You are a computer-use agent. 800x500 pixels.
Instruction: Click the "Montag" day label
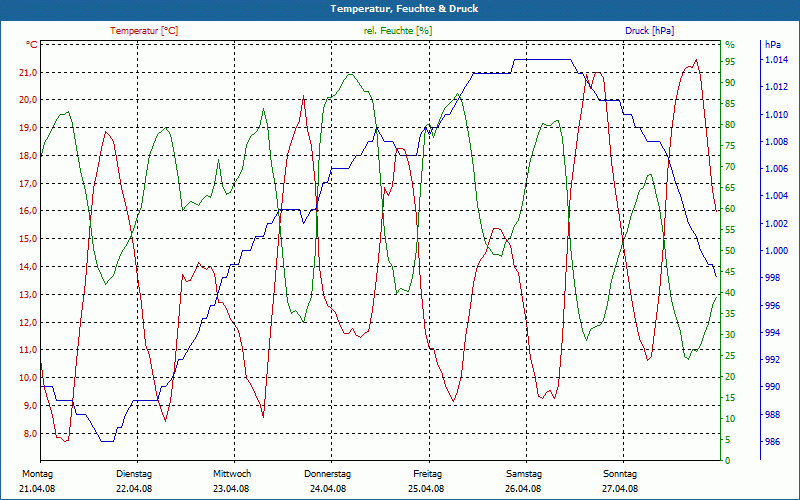(37, 474)
